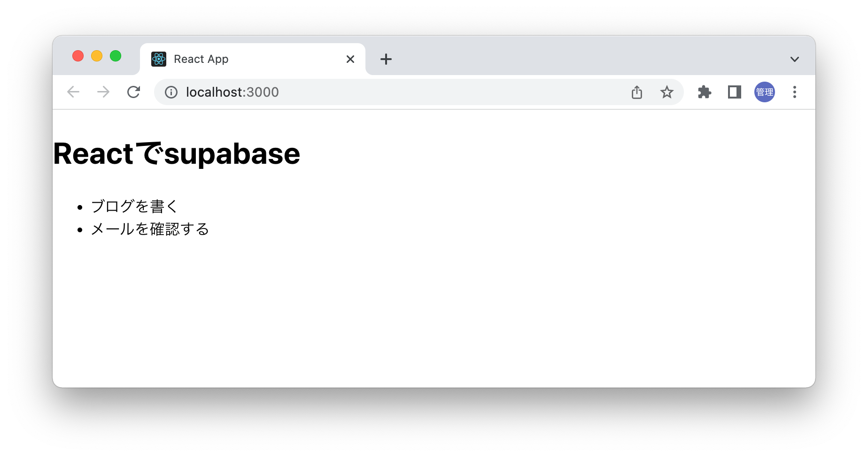Screen dimensions: 868x457
Task: Reload the localhost:3000 page
Action: (x=134, y=92)
